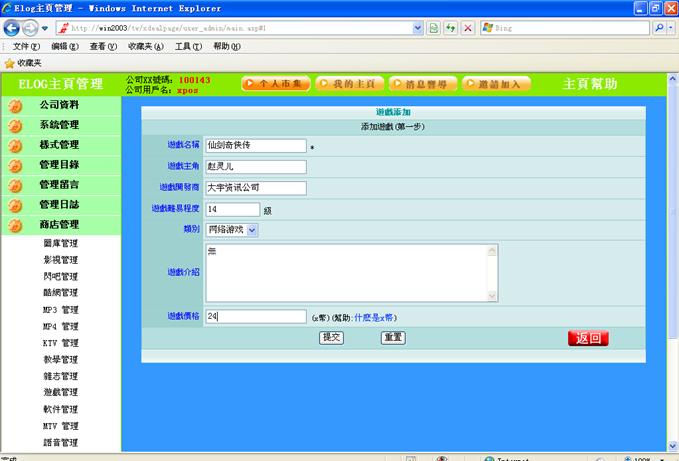Viewport: 679px width, 461px height.
Task: Click the 我的主頁 header button
Action: (350, 84)
